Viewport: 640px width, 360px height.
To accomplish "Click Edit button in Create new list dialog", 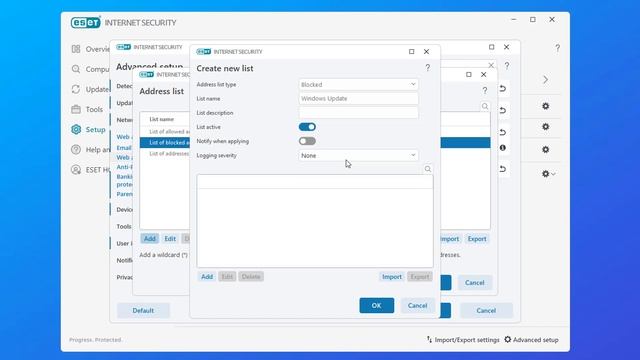I will pyautogui.click(x=227, y=276).
